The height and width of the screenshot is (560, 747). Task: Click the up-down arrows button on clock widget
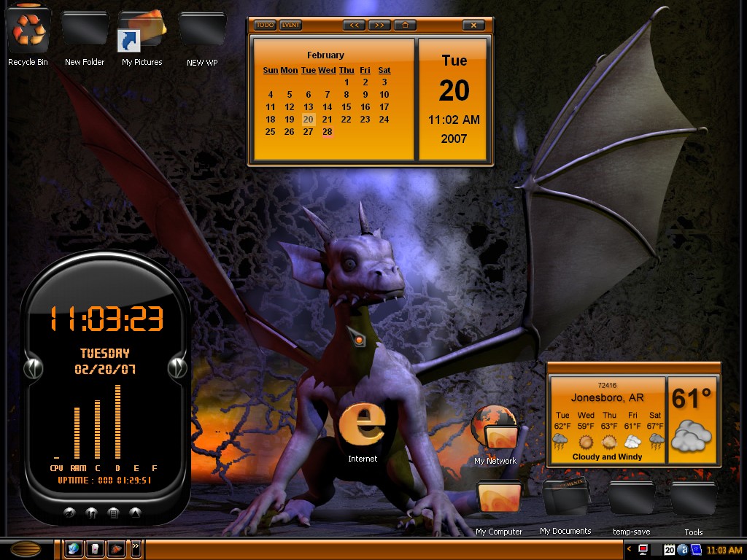click(x=91, y=513)
